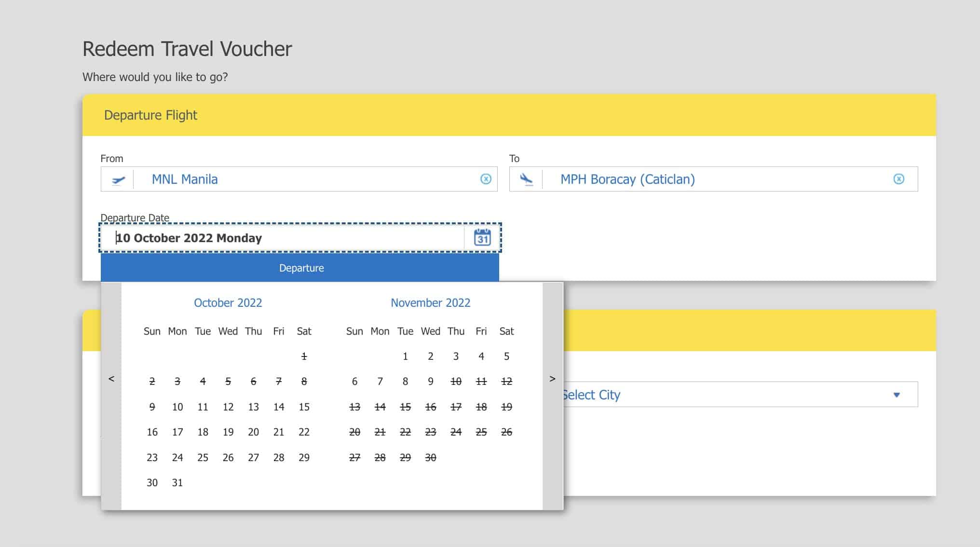The width and height of the screenshot is (980, 547).
Task: Select October 10 in the calendar
Action: pos(177,407)
